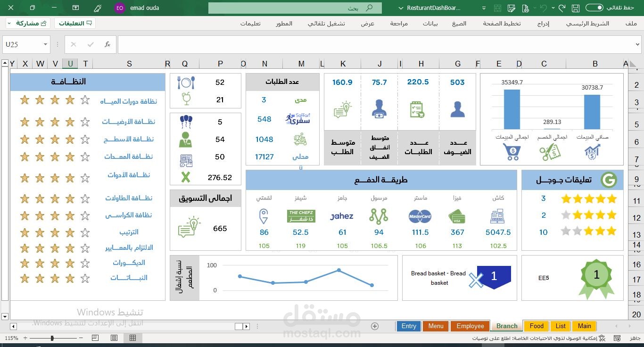This screenshot has height=347, width=644.
Task: Toggle the AutoSave switch
Action: (x=594, y=8)
